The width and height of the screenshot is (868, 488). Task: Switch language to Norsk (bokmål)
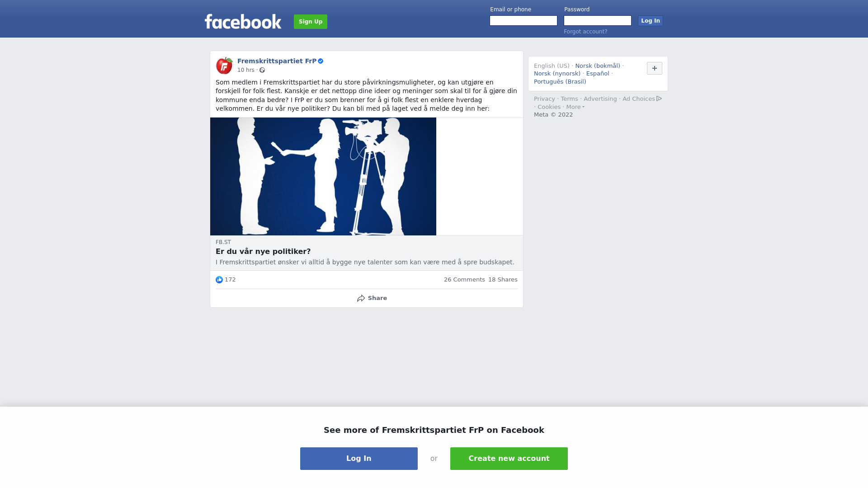click(x=598, y=66)
